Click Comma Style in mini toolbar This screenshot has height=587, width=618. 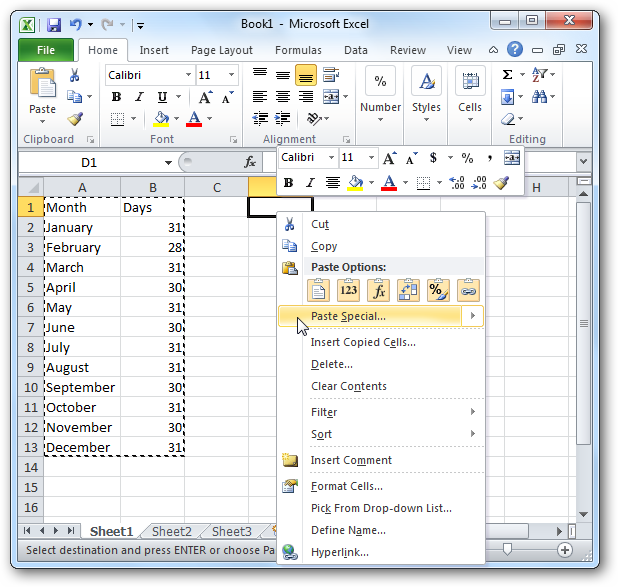(x=490, y=158)
